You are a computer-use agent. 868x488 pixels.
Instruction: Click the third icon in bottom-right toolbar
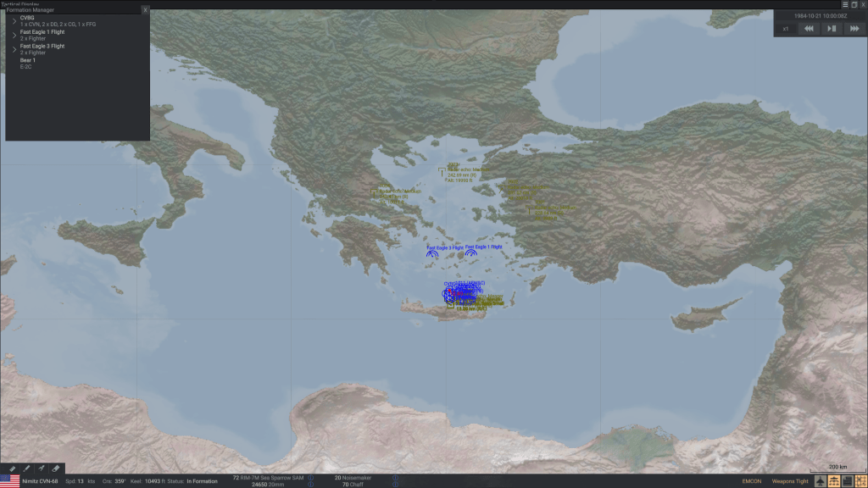click(x=847, y=481)
